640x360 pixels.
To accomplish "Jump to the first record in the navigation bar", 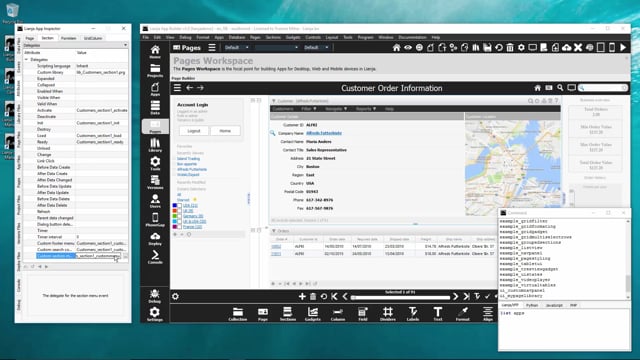I will click(x=334, y=297).
